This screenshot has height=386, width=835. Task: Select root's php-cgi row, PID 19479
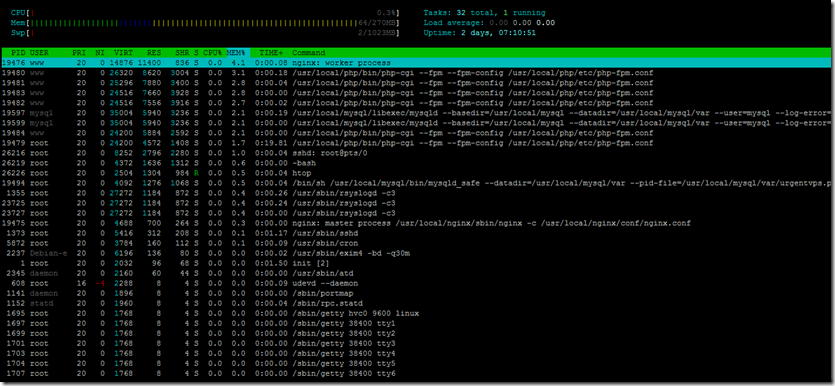click(x=416, y=143)
